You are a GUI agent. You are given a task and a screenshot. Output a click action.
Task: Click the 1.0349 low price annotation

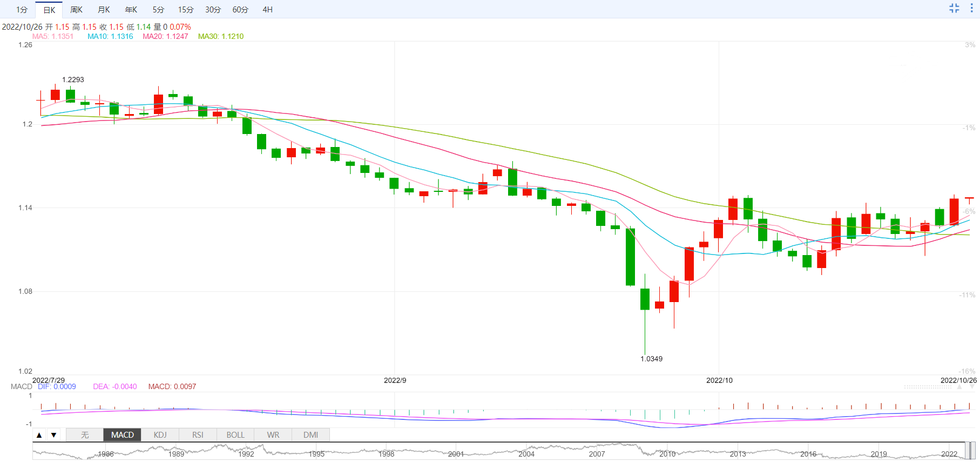(x=651, y=359)
